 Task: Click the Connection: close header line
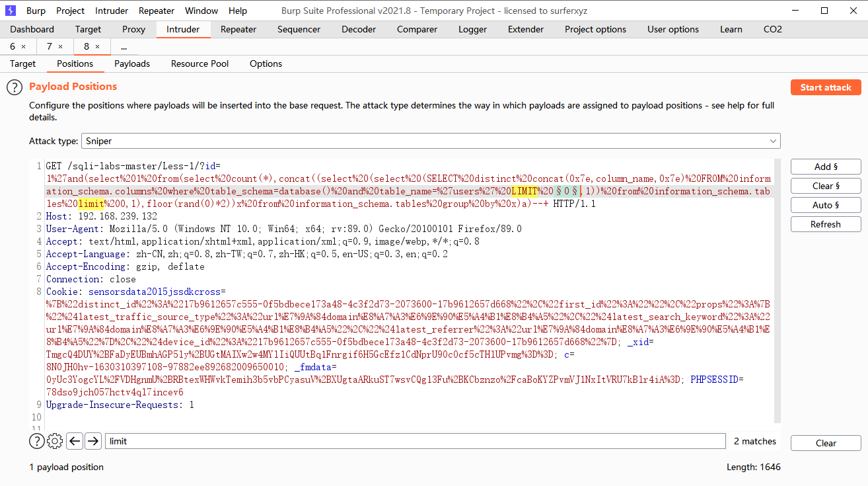(90, 279)
